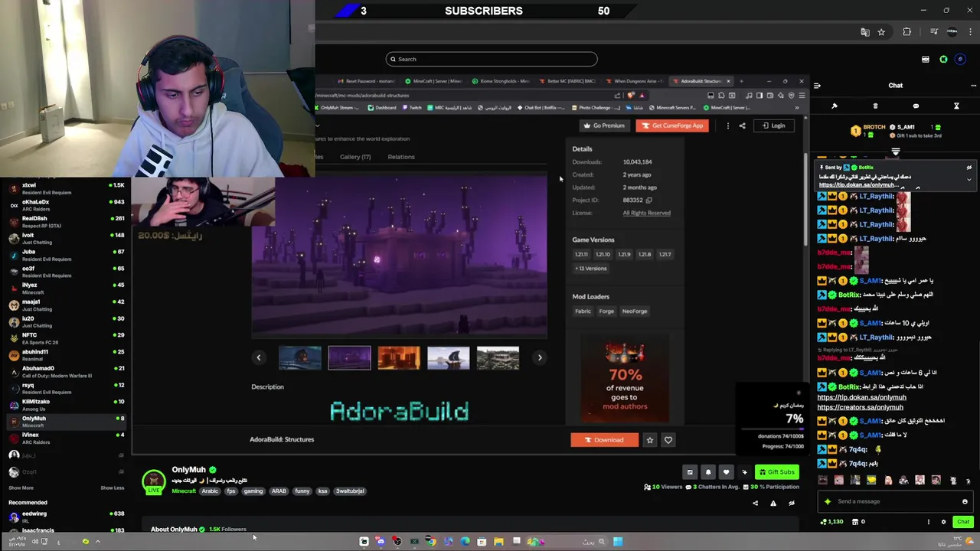Viewport: 980px width, 551px height.
Task: Close the AdoraBuild Structures browser tab
Action: [728, 81]
